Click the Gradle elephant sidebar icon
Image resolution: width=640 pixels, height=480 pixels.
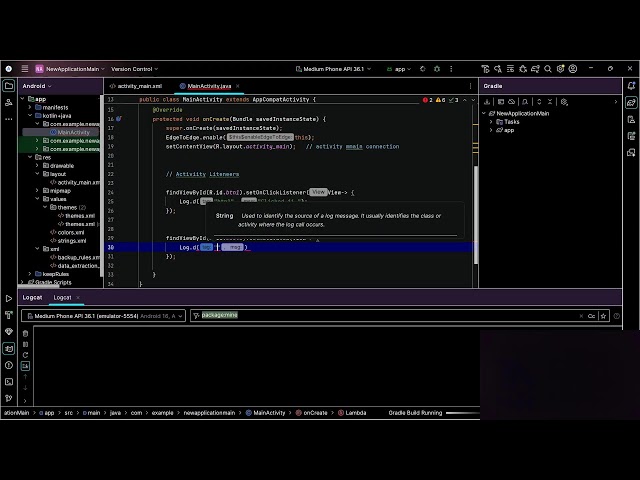tap(631, 102)
